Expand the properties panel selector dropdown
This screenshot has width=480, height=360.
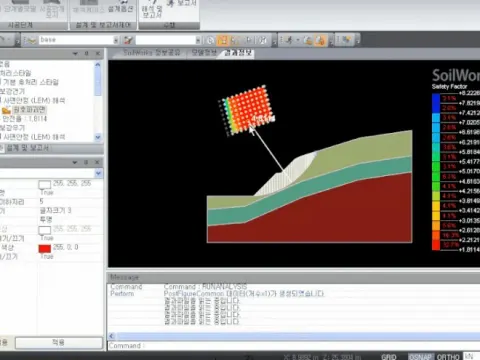98,173
